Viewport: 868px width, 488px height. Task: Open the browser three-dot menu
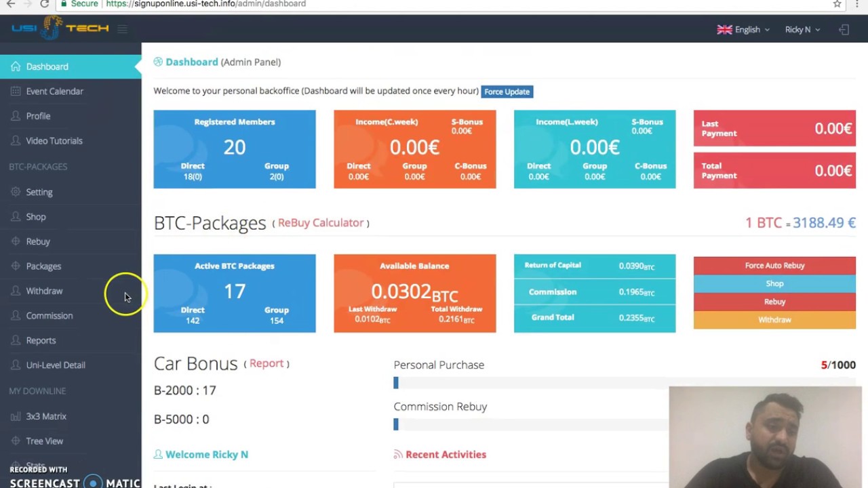coord(857,3)
